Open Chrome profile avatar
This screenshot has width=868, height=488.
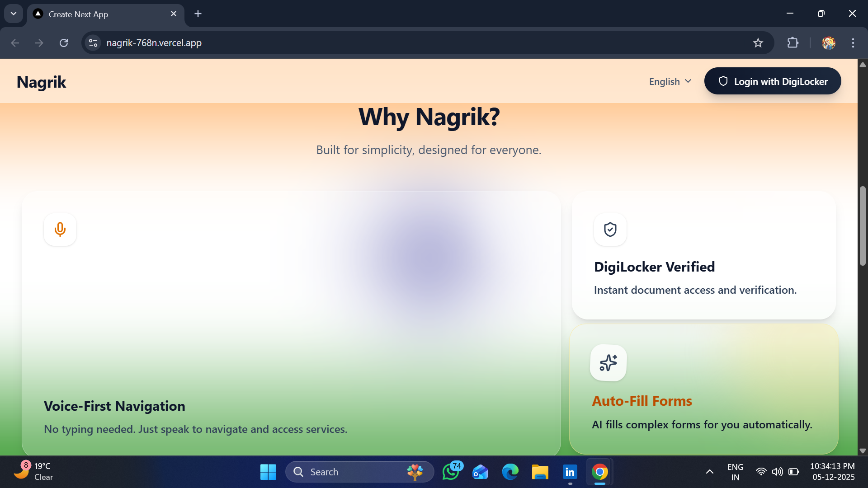coord(828,43)
